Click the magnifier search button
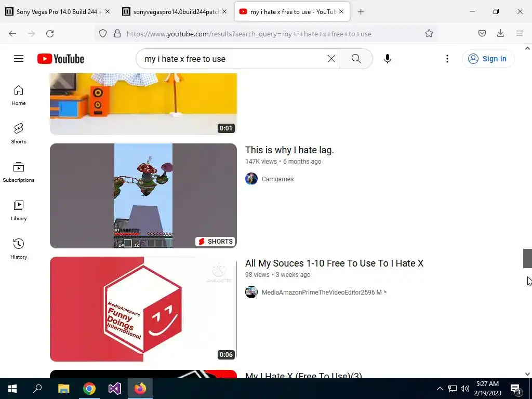 click(356, 59)
